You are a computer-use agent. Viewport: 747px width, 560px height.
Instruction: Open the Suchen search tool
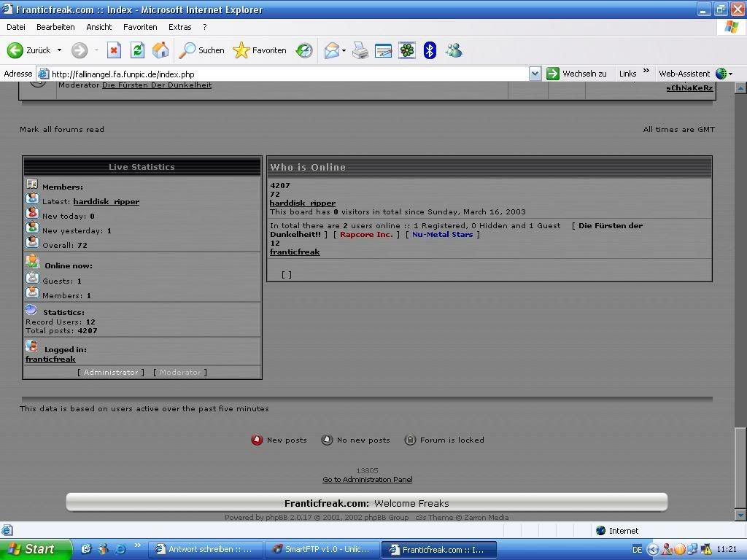[201, 50]
